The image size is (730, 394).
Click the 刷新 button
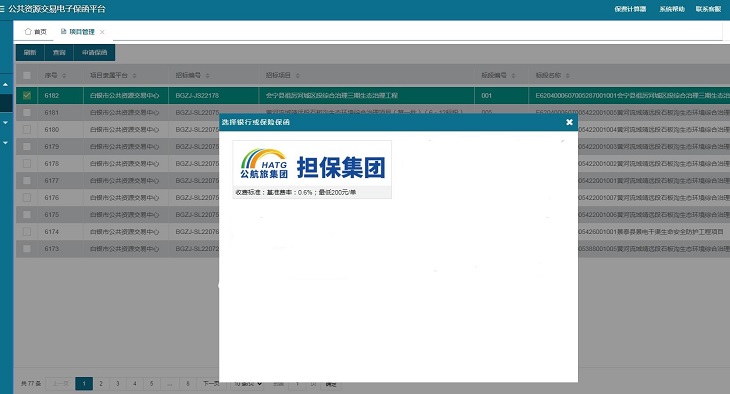point(30,53)
